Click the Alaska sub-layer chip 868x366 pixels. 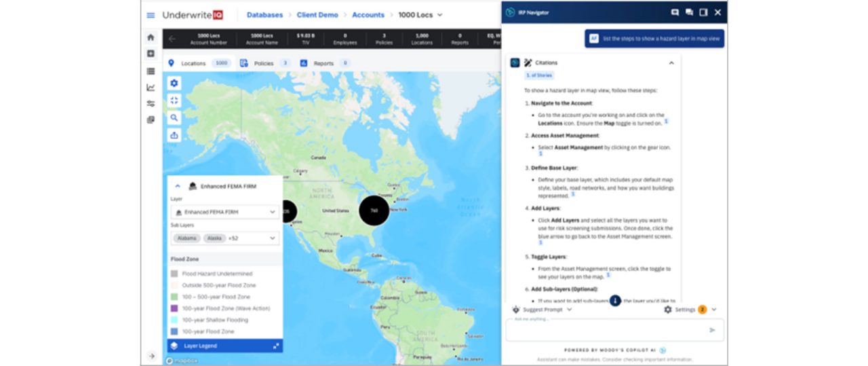pyautogui.click(x=214, y=238)
